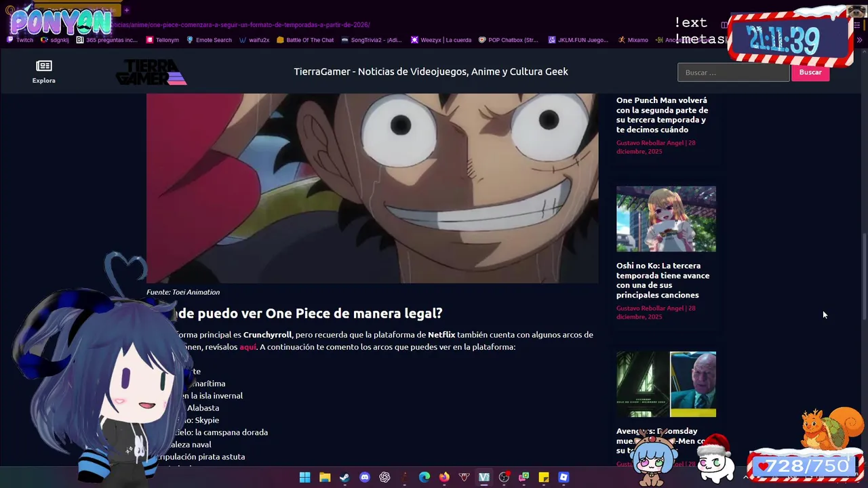Click list item 'Alabasta'
Screen dimensions: 868x488
(203, 408)
